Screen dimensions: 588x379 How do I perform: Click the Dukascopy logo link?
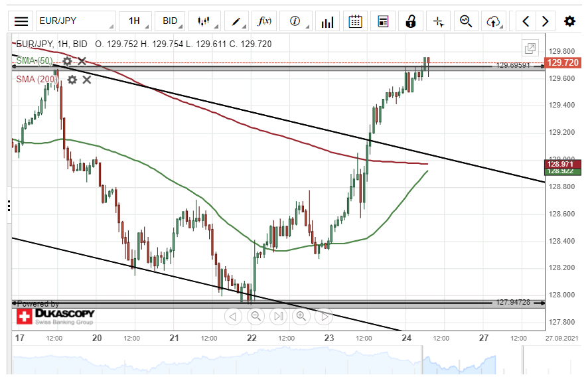point(56,317)
